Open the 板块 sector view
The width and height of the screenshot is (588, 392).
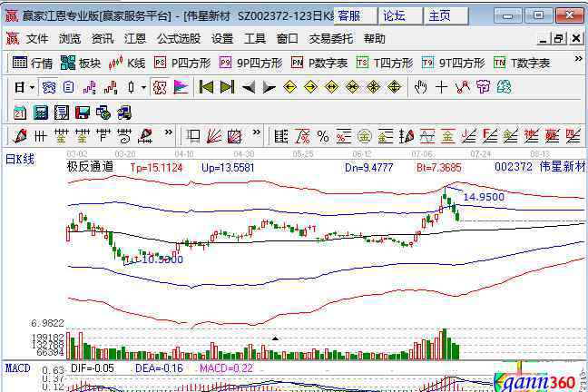coord(81,63)
